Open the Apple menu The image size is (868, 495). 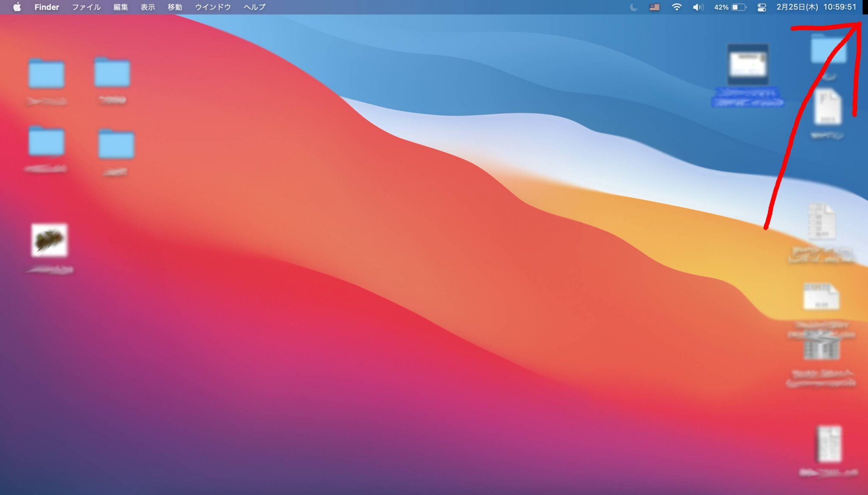[x=17, y=7]
